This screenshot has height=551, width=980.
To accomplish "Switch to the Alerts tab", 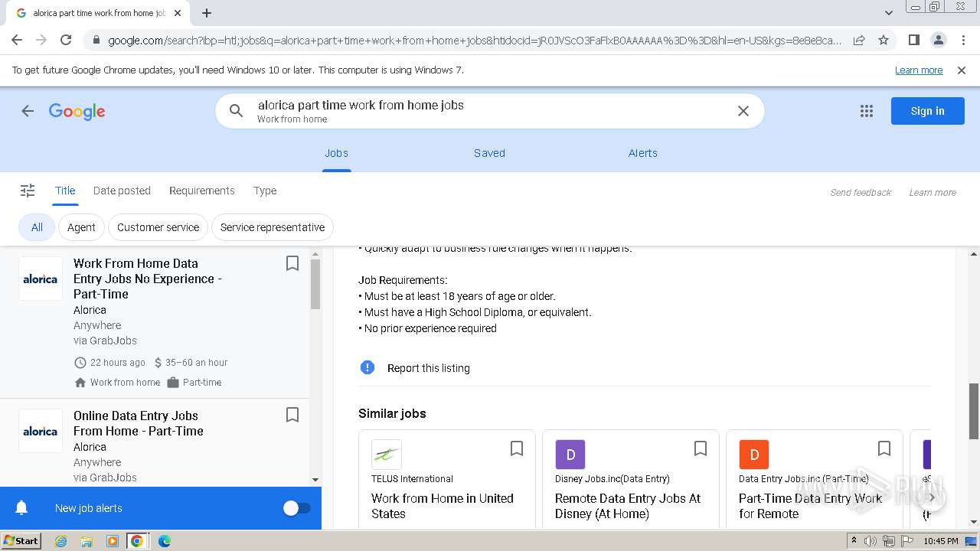I will [643, 153].
